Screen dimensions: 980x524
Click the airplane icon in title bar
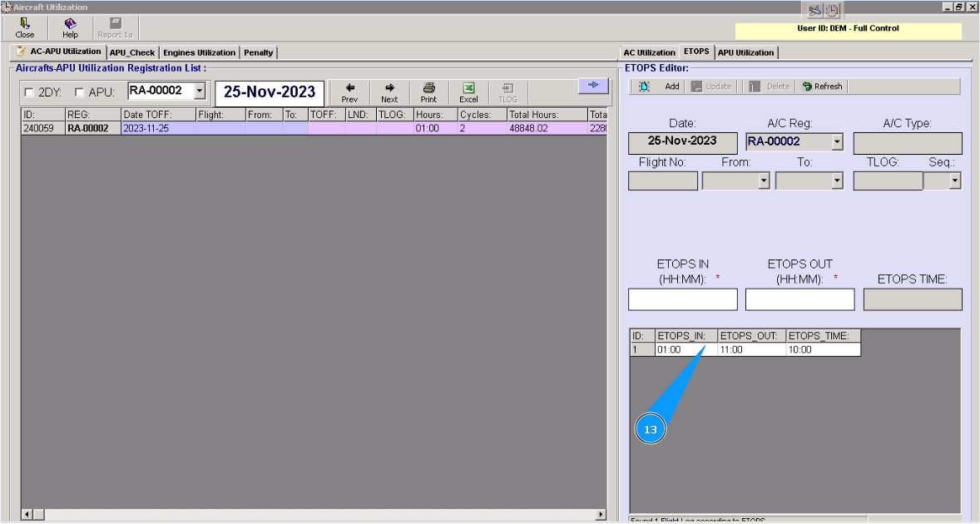click(814, 10)
